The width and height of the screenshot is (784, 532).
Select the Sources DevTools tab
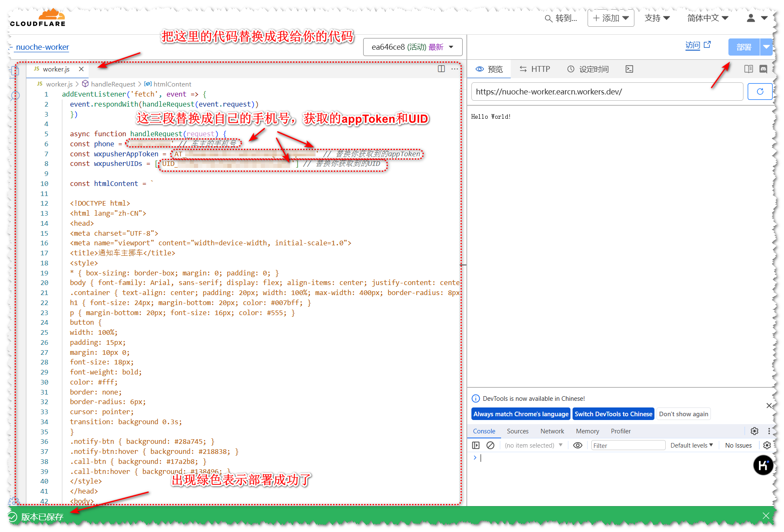pyautogui.click(x=517, y=431)
